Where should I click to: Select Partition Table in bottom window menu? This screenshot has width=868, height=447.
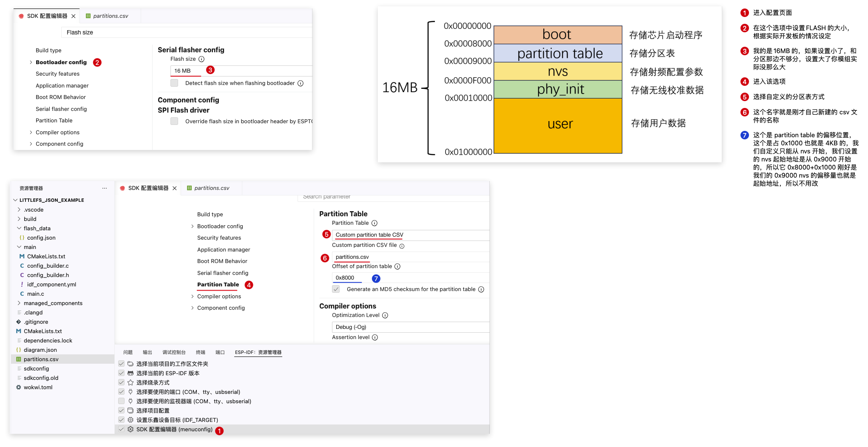(218, 285)
